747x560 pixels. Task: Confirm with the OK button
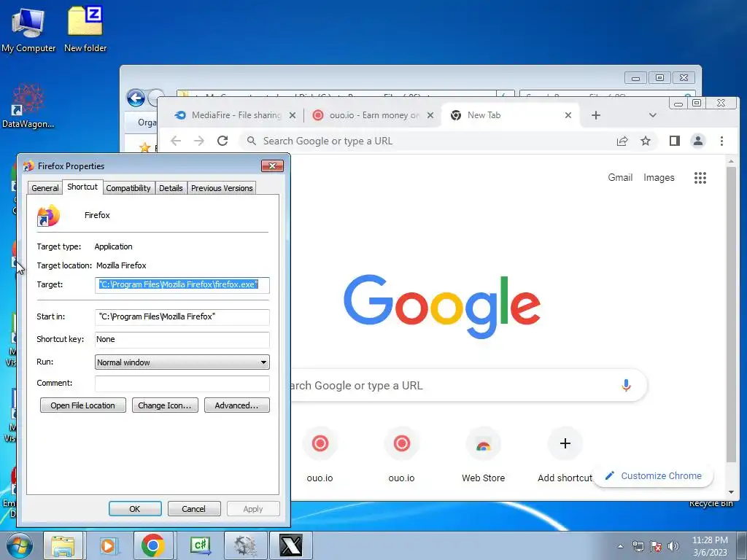(135, 509)
